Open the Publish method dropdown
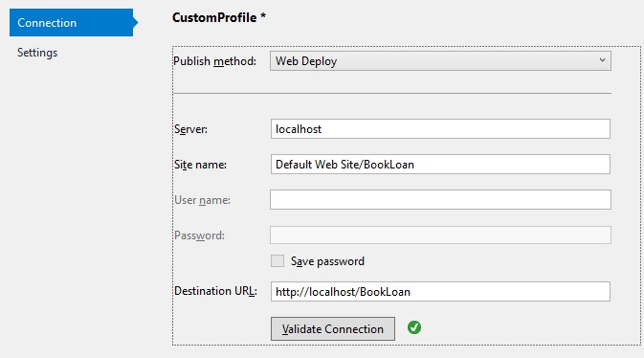The image size is (644, 358). [440, 61]
